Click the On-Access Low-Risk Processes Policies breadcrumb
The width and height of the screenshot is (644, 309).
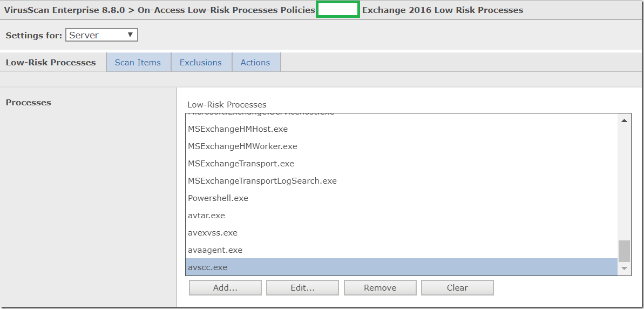[x=226, y=10]
